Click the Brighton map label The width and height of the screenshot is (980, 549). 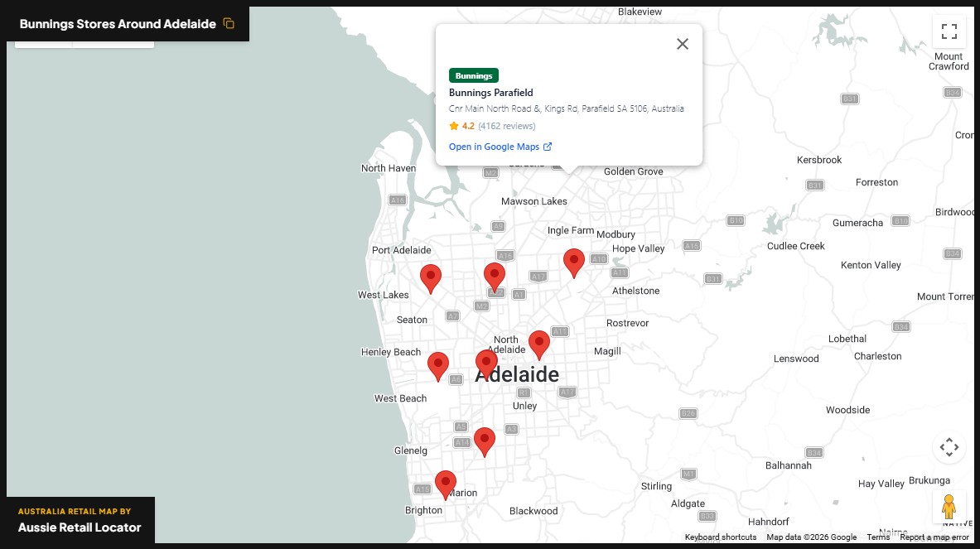click(423, 510)
